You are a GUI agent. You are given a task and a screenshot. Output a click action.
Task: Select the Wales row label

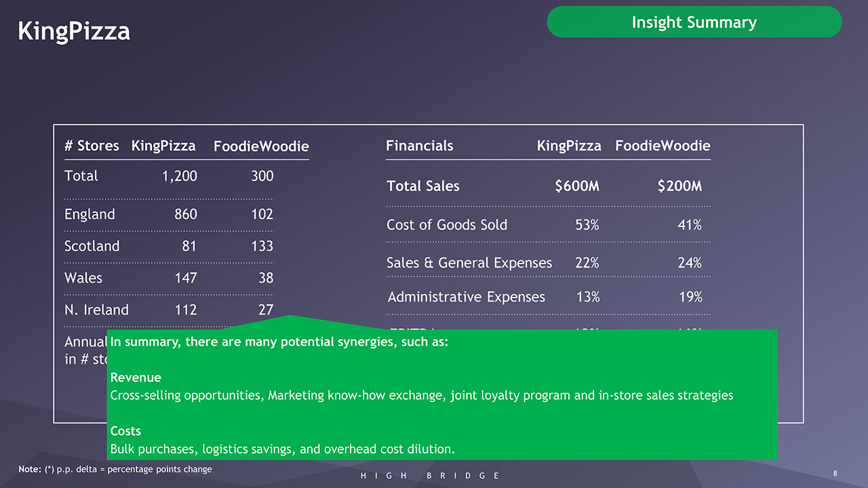point(83,278)
